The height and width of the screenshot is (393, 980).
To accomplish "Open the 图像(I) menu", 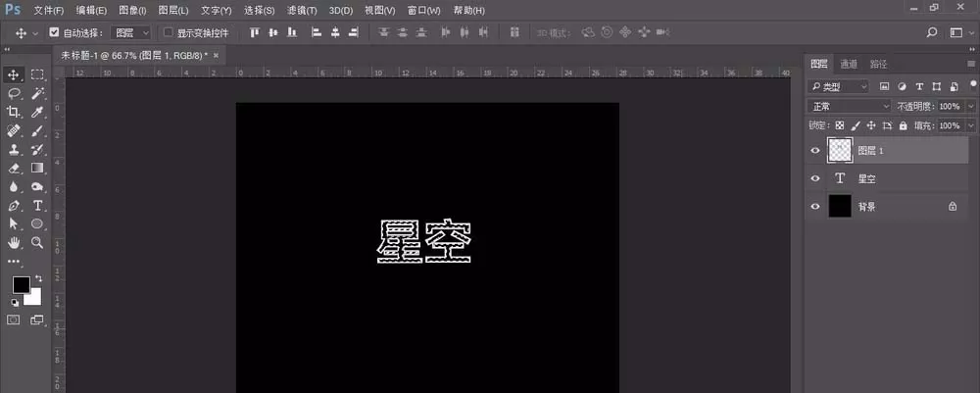I will click(132, 11).
